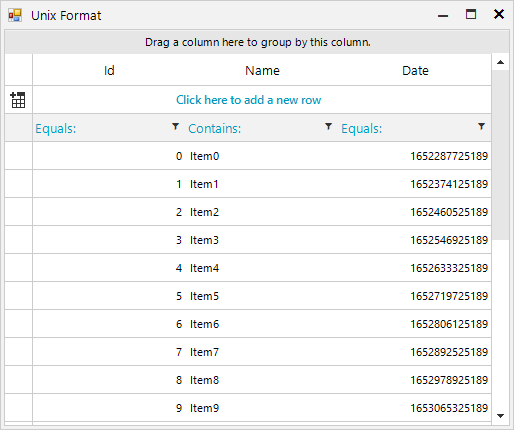The height and width of the screenshot is (430, 514).
Task: Click the row header of Item6 row
Action: pos(19,324)
